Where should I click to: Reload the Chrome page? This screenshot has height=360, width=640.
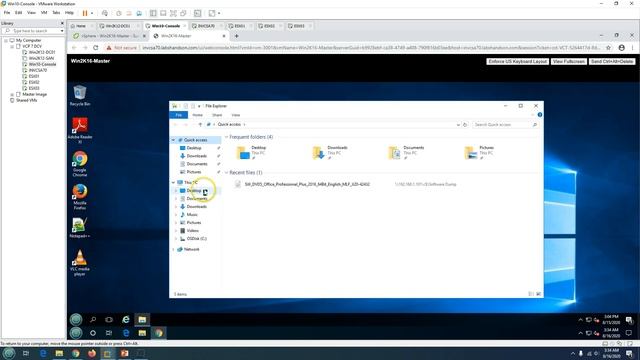(96, 48)
